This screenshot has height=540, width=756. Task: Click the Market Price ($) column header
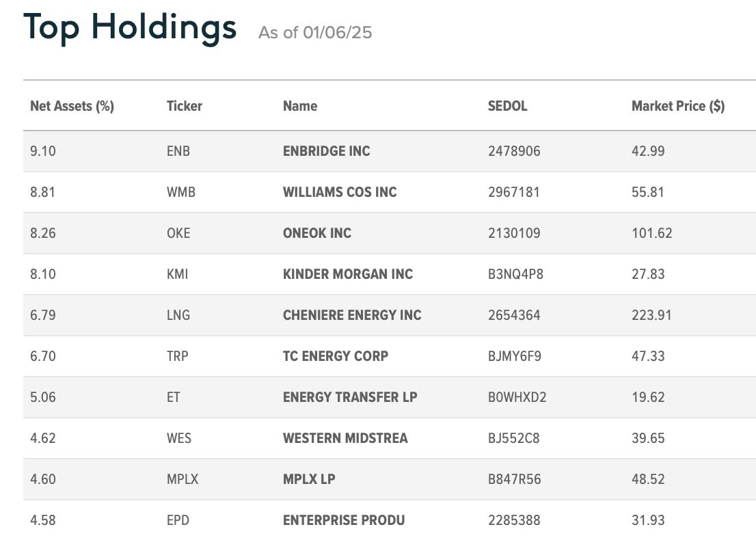[x=678, y=106]
